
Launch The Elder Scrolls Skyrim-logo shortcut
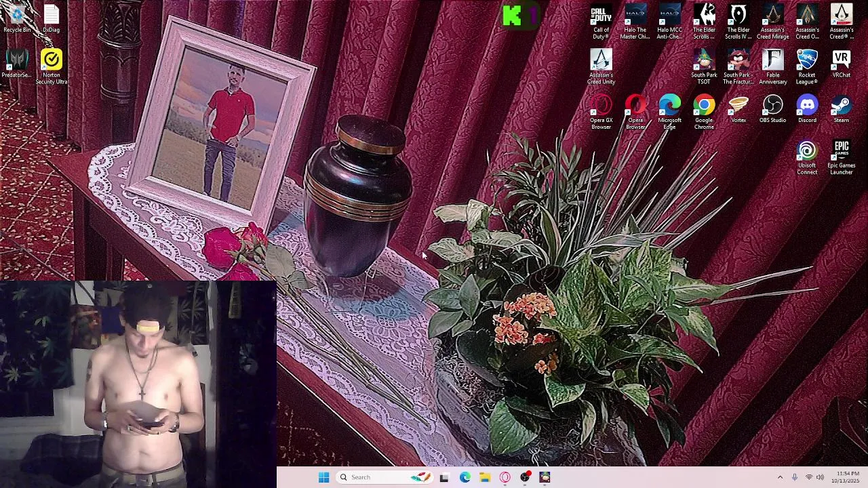click(x=704, y=22)
